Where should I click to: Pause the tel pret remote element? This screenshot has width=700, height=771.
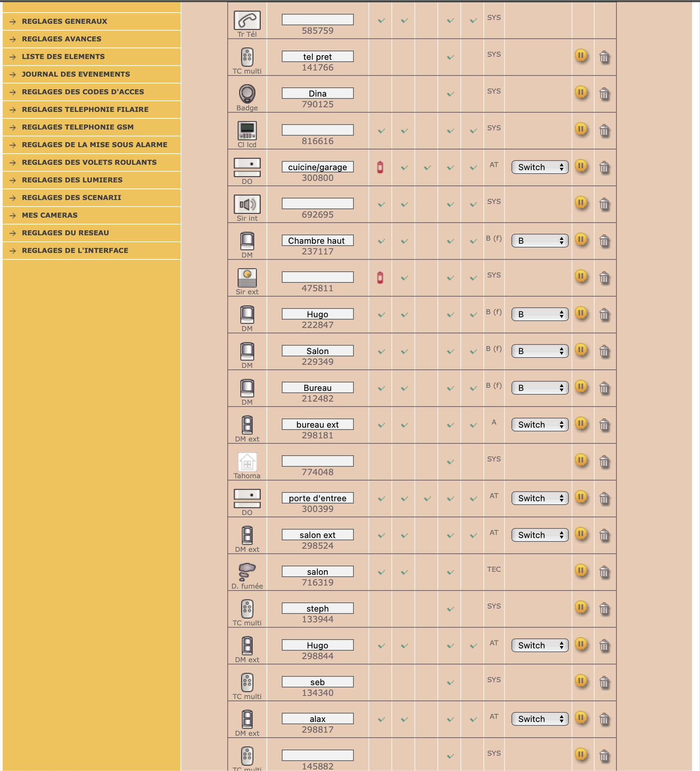click(581, 56)
